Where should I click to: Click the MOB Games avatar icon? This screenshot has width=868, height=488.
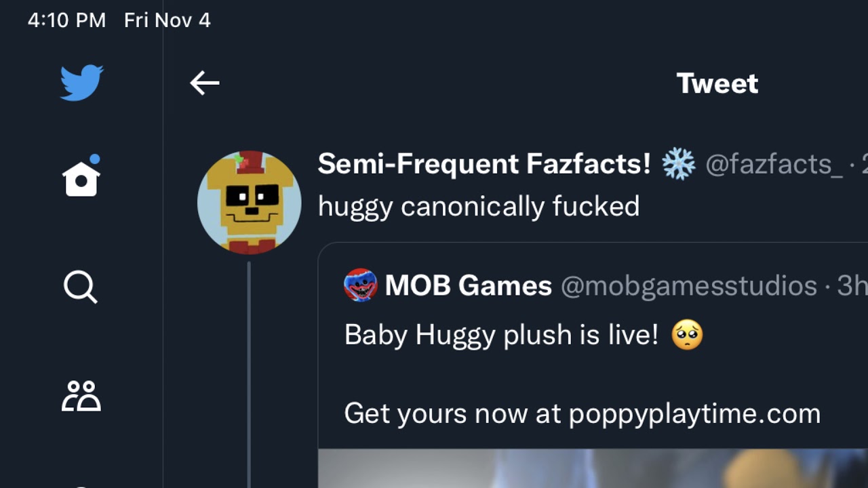(361, 285)
